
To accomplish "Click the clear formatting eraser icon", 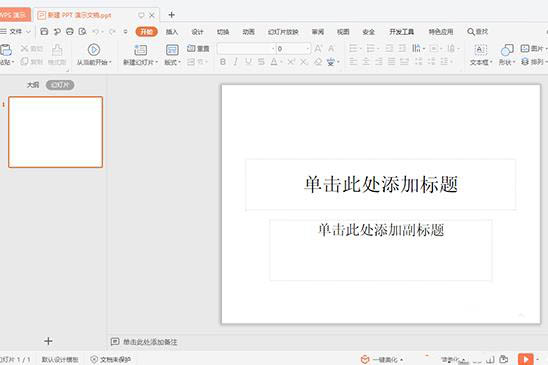I will (318, 62).
